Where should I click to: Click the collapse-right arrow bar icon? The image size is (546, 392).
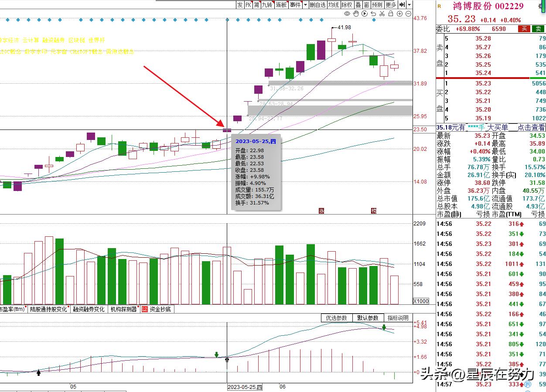tap(402, 5)
